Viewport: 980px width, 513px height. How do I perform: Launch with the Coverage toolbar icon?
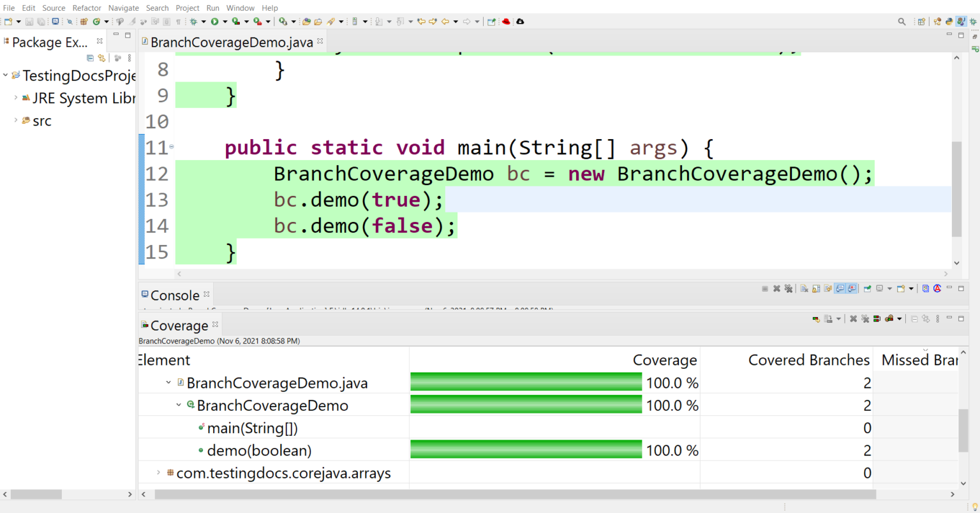pos(236,22)
